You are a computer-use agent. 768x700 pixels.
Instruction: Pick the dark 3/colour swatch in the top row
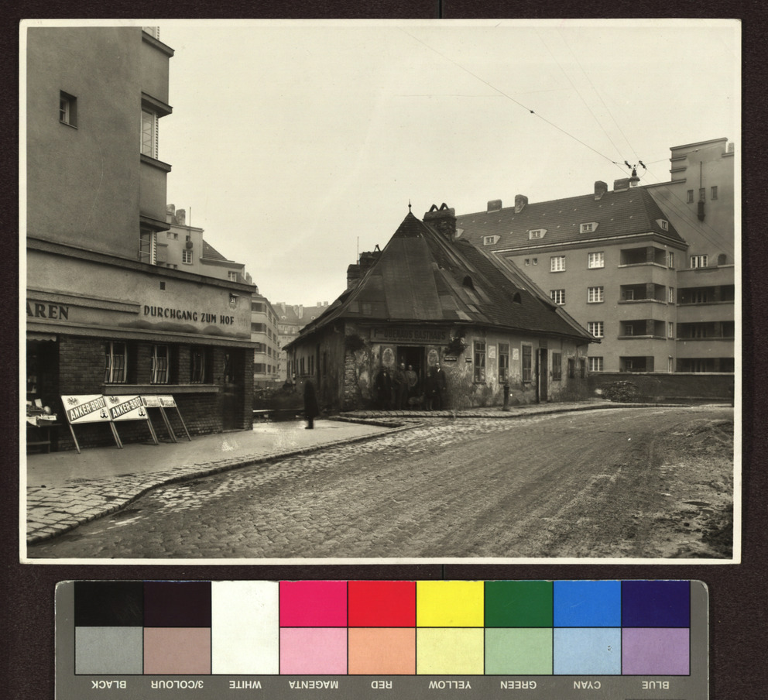pyautogui.click(x=177, y=603)
